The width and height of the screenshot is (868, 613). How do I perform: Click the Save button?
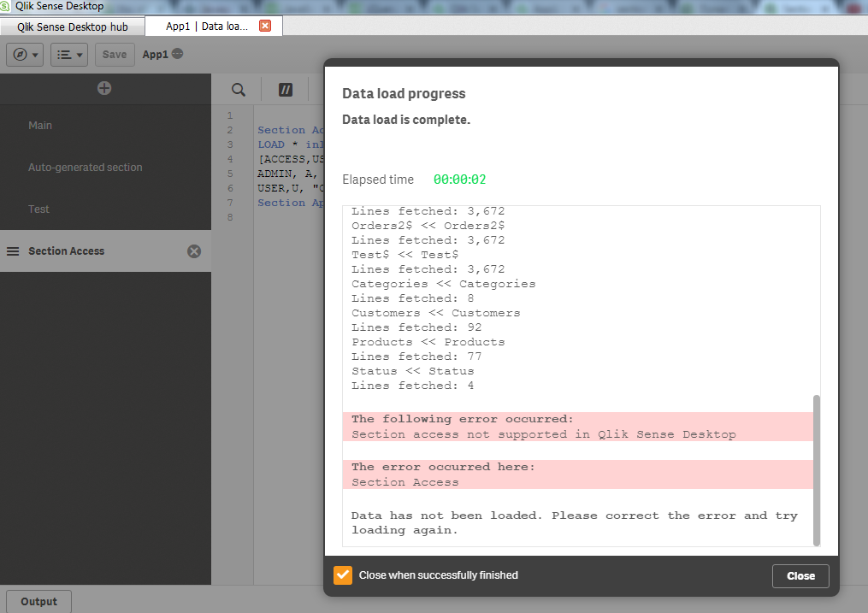(115, 54)
